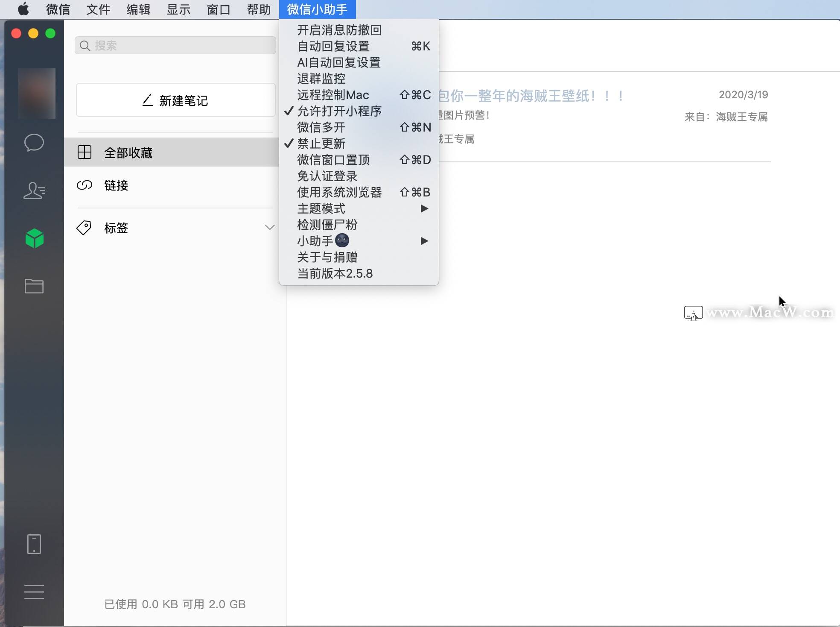Open the hamburger menu icon at sidebar bottom

[x=34, y=592]
